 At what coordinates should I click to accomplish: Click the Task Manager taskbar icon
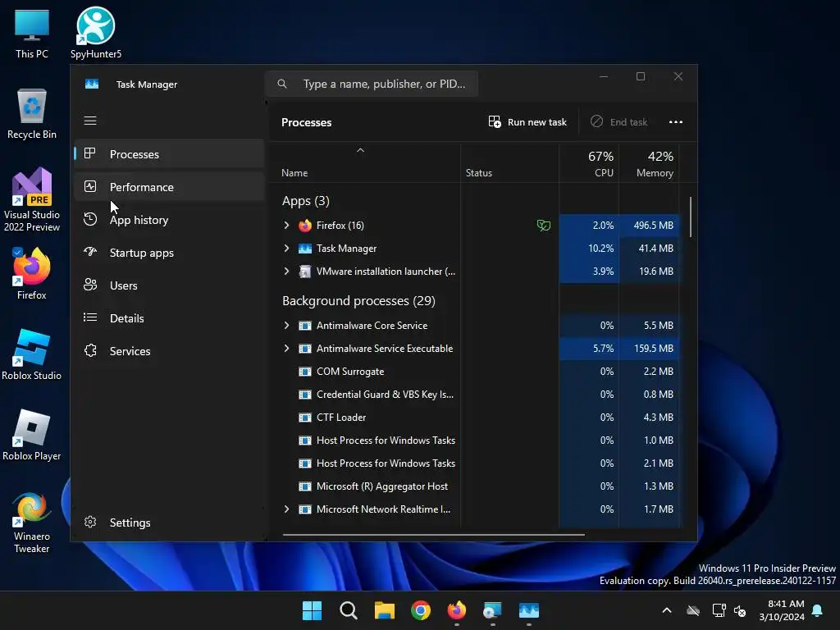tap(529, 610)
